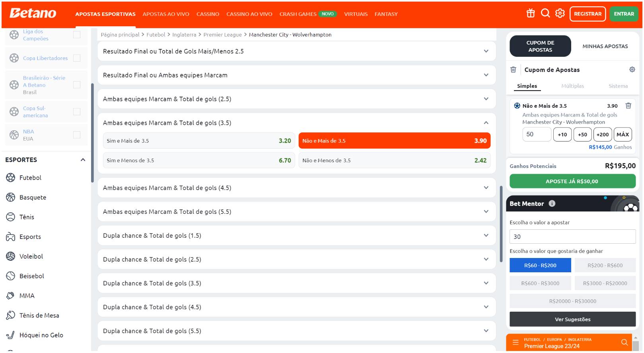
Task: Click the MMA glove icon
Action: (x=11, y=296)
